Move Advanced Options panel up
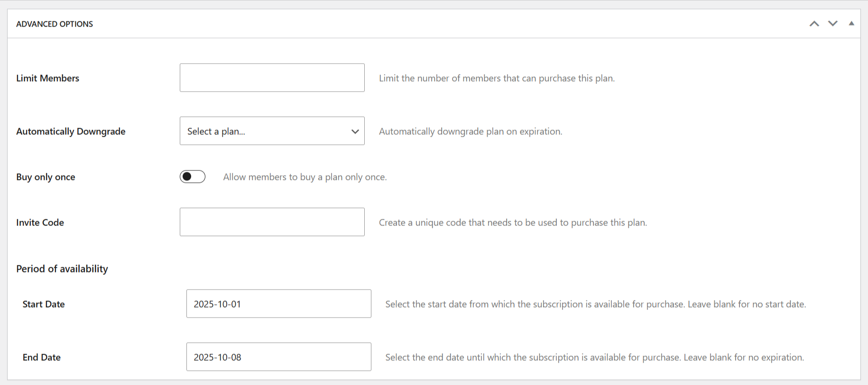868x385 pixels. coord(814,24)
